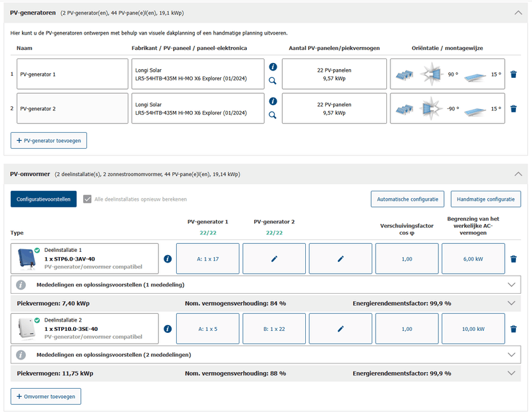
Task: Delete PV-generator 1 with trash icon
Action: pos(513,74)
